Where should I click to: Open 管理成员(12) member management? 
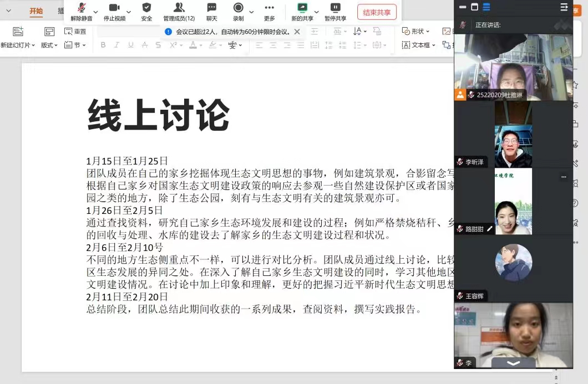pyautogui.click(x=179, y=8)
